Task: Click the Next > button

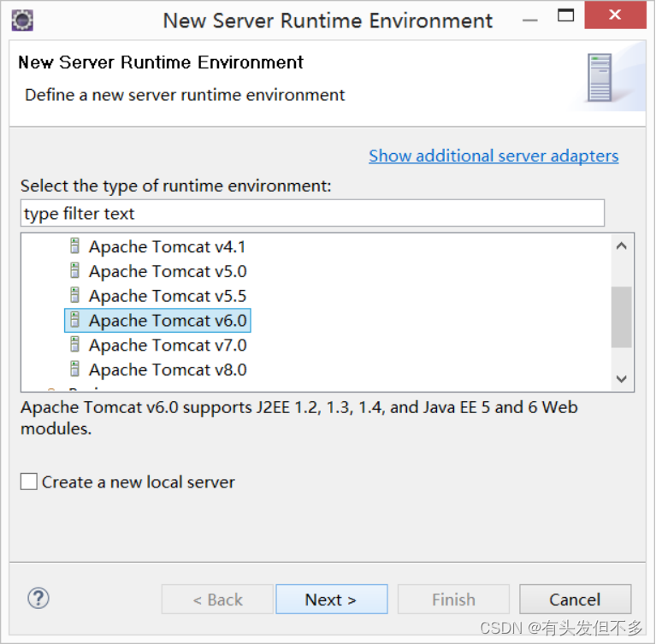Action: pos(331,600)
